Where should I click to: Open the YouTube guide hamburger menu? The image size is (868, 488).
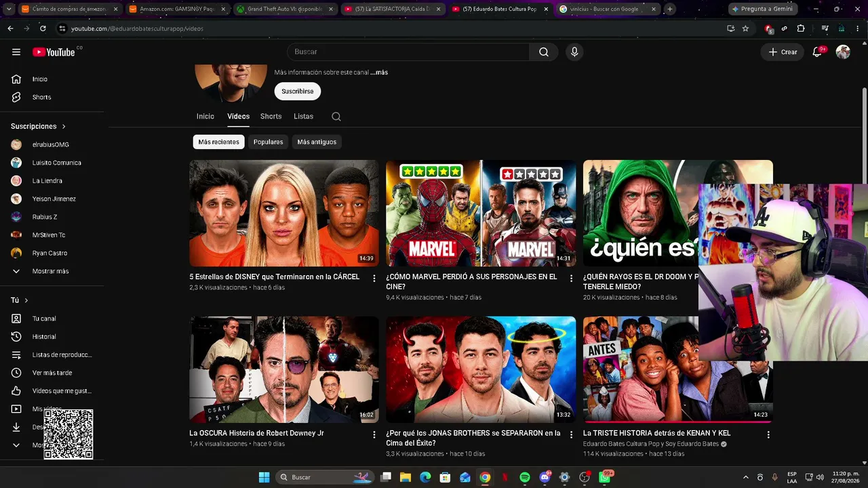[x=16, y=52]
